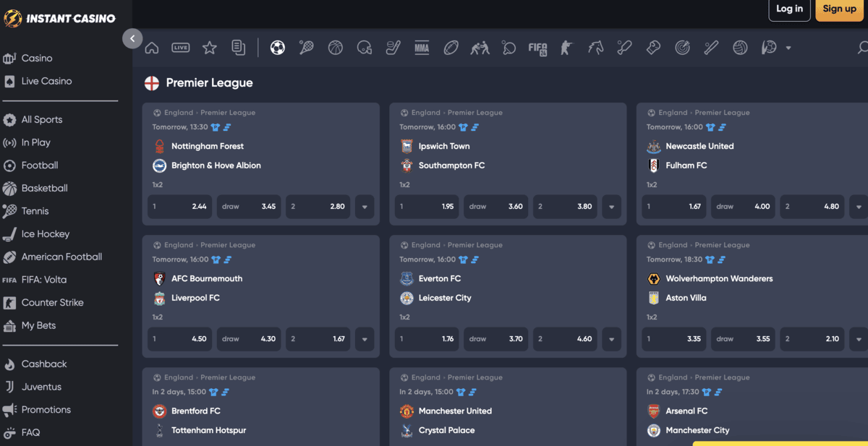868x446 pixels.
Task: Click the Sign up button
Action: point(839,9)
